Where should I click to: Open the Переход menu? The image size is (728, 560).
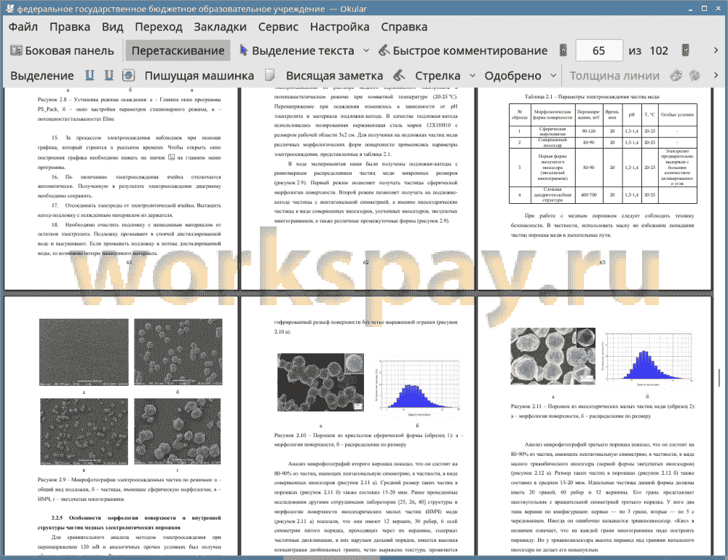[158, 27]
